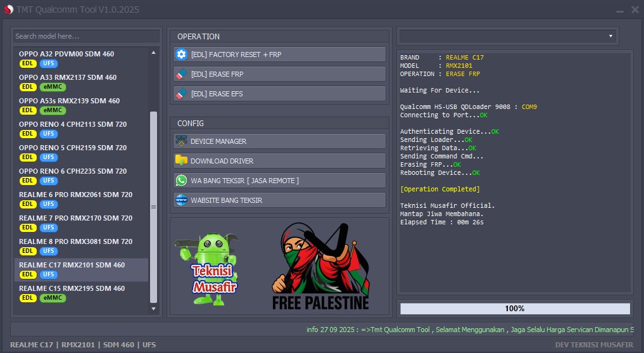Select REALME 6 PRO RMX2061 SDM 720
The height and width of the screenshot is (353, 644).
click(81, 199)
